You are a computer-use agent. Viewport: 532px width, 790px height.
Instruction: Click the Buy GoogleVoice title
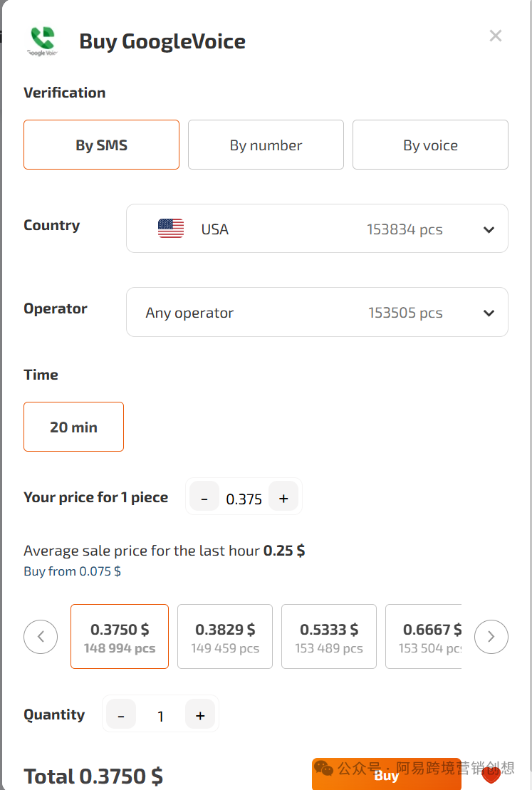point(162,41)
